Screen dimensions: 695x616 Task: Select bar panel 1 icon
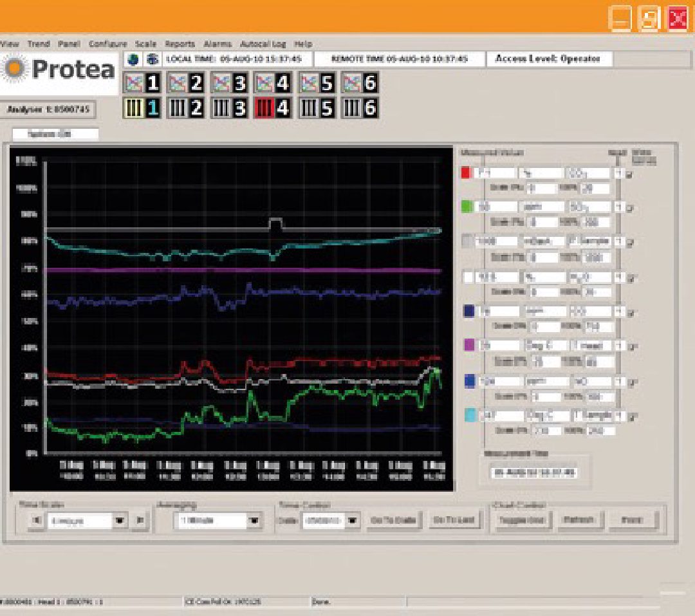[x=141, y=107]
